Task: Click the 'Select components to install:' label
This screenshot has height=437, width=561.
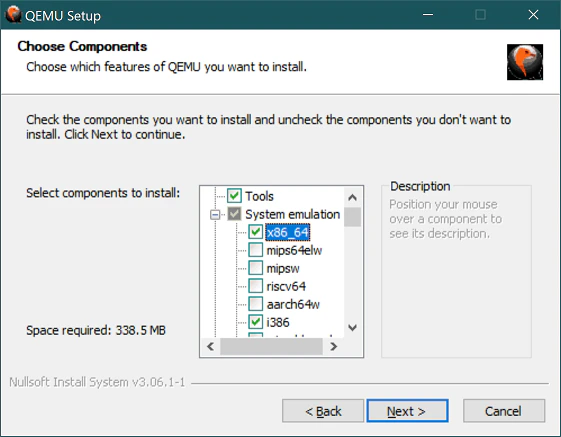Action: pos(103,193)
